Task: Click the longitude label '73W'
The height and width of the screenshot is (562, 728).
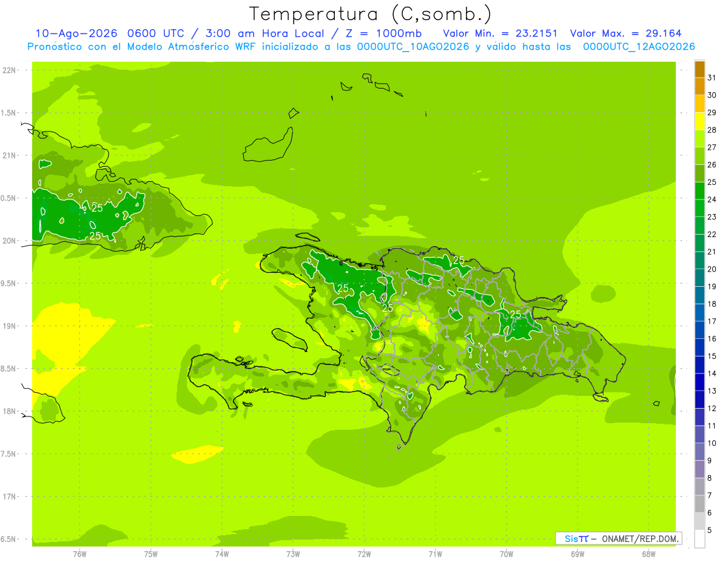Action: pyautogui.click(x=293, y=554)
